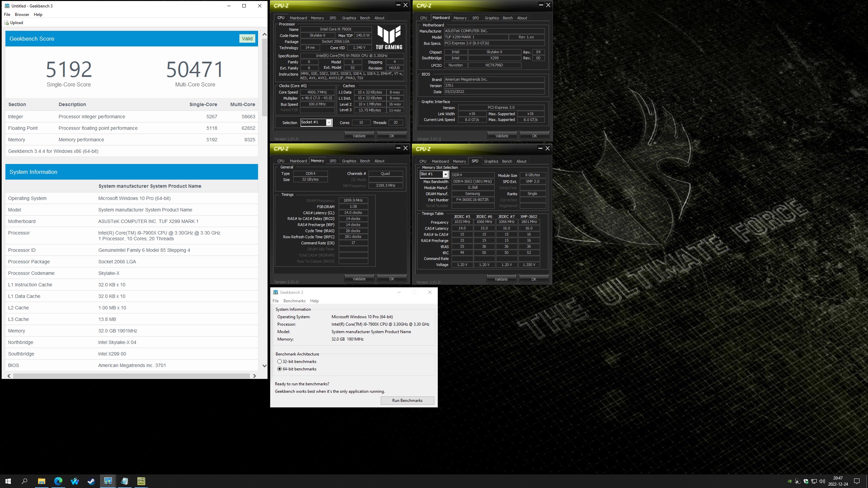
Task: Select the Multi-Core score 50471
Action: [195, 69]
